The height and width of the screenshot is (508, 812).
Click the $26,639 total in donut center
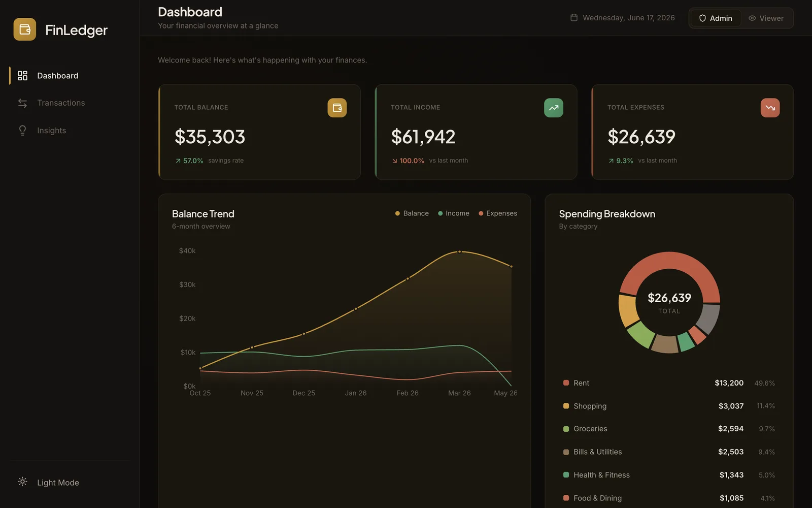pyautogui.click(x=669, y=298)
